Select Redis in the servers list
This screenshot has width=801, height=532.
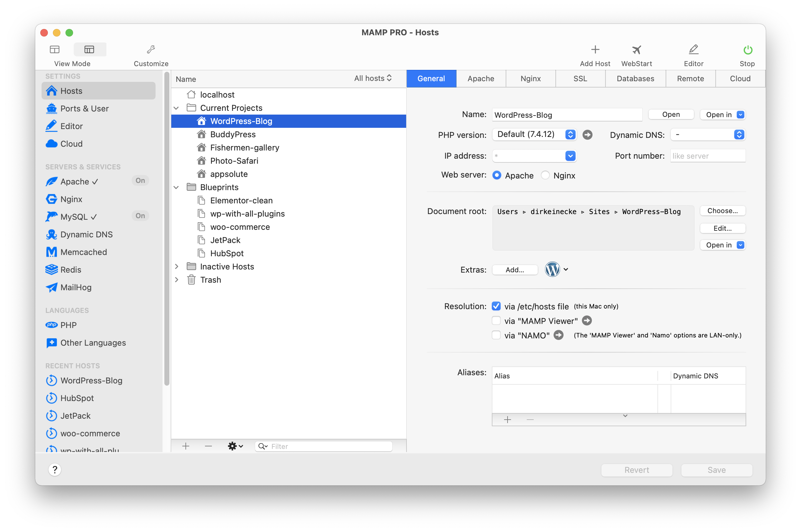[71, 270]
